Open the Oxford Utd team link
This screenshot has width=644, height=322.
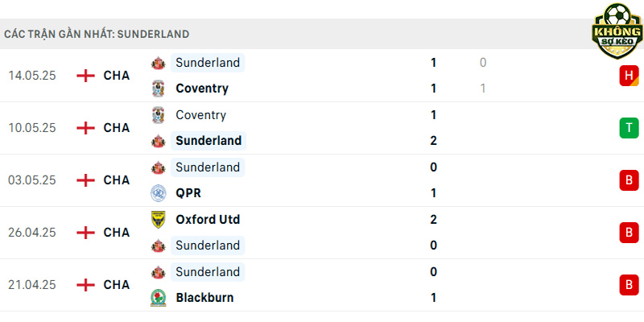208,219
